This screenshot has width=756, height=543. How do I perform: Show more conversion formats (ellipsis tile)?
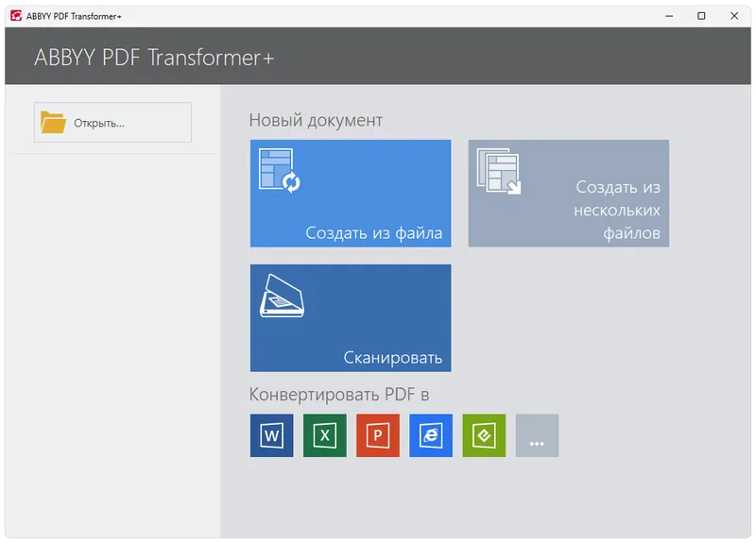tap(537, 435)
